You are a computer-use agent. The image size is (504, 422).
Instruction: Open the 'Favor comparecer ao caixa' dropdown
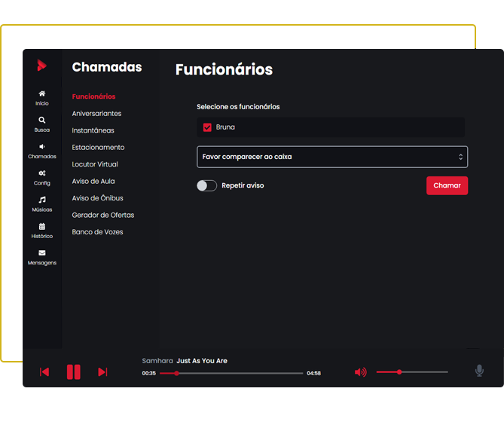coord(331,157)
